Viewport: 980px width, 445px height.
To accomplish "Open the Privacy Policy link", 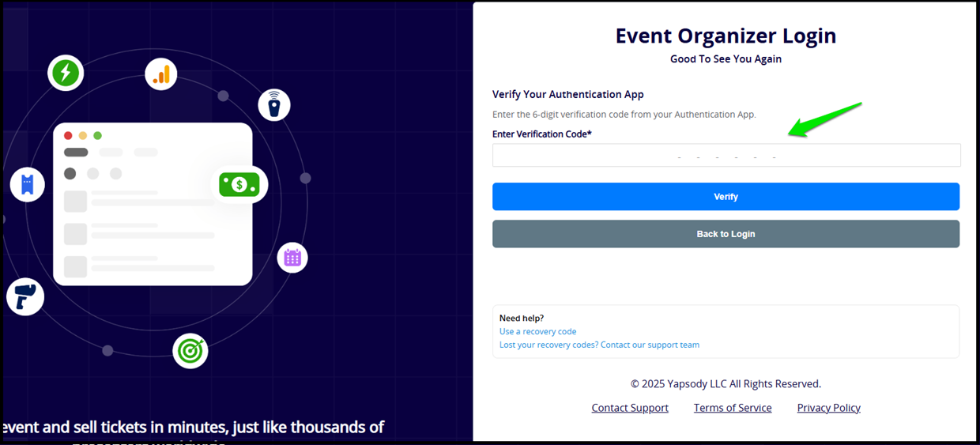I will (x=828, y=408).
